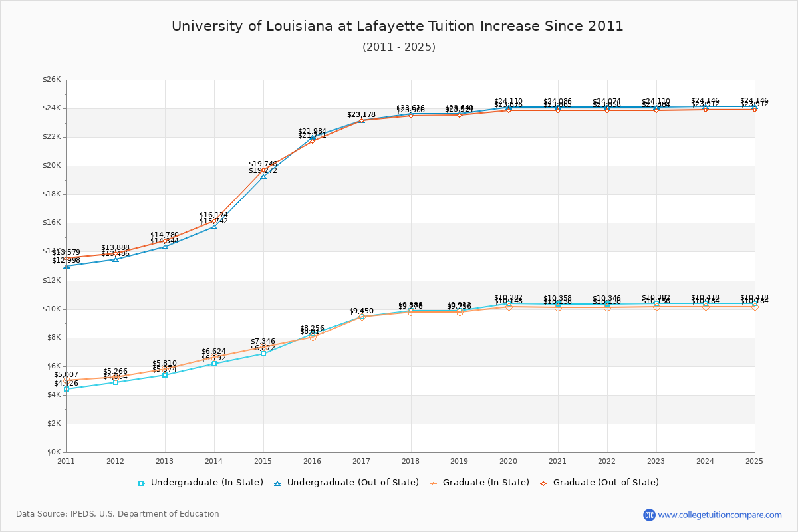Toggle the Undergraduate (In-State) legend entry

pyautogui.click(x=200, y=483)
